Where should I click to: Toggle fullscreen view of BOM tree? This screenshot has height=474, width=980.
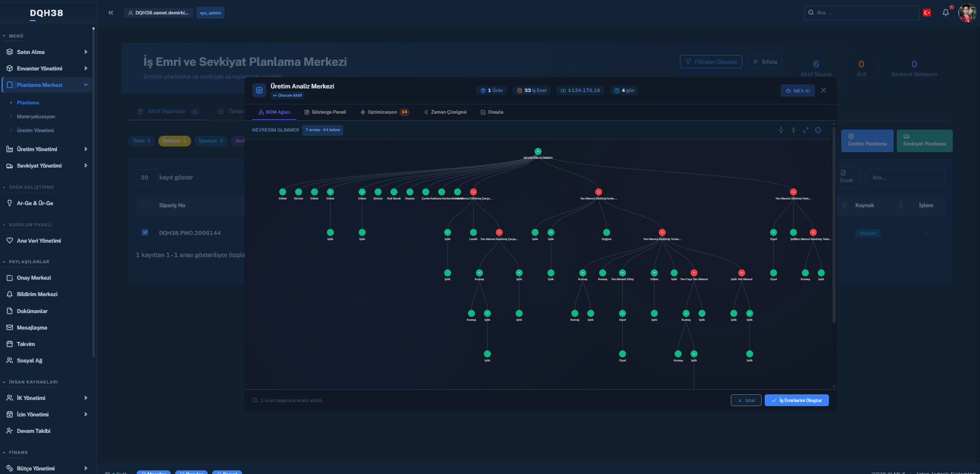click(806, 130)
